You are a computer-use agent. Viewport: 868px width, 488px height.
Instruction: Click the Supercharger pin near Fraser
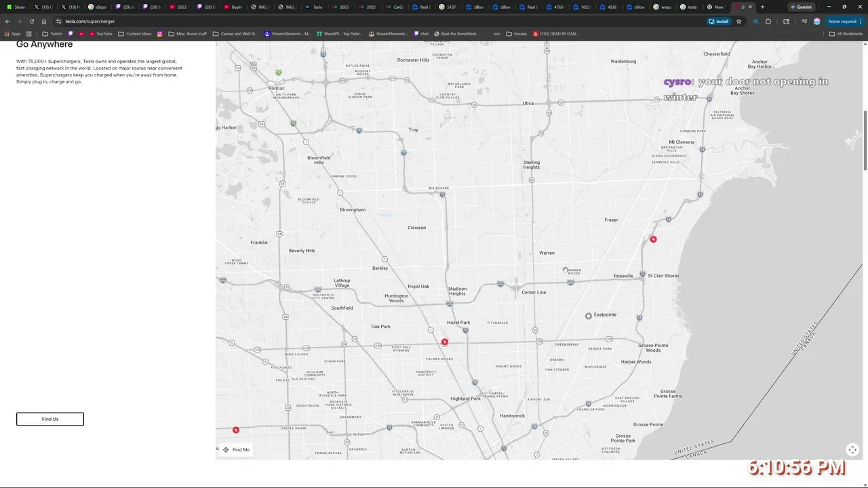(653, 239)
